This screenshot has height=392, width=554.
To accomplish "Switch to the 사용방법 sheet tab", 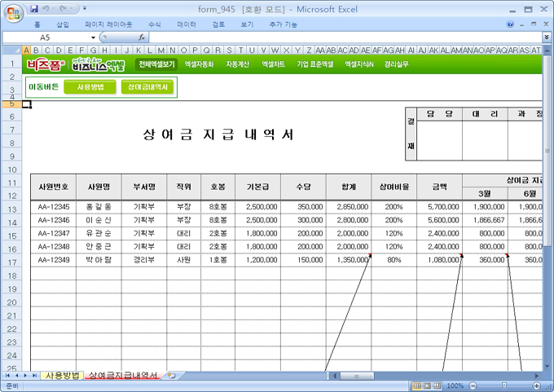I will pyautogui.click(x=62, y=376).
